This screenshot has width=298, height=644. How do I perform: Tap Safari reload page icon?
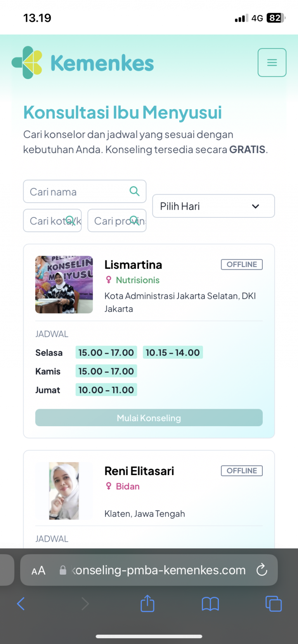[262, 570]
